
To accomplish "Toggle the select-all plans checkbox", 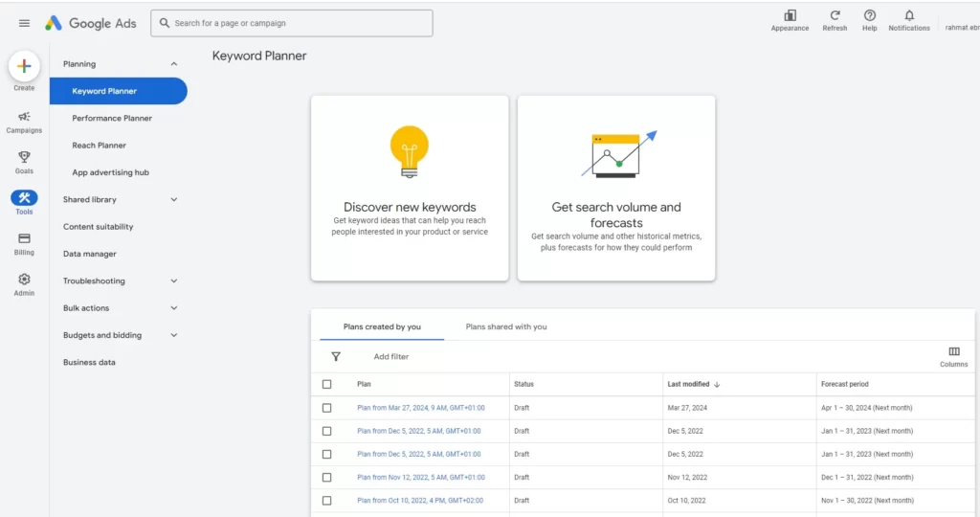I will (327, 385).
